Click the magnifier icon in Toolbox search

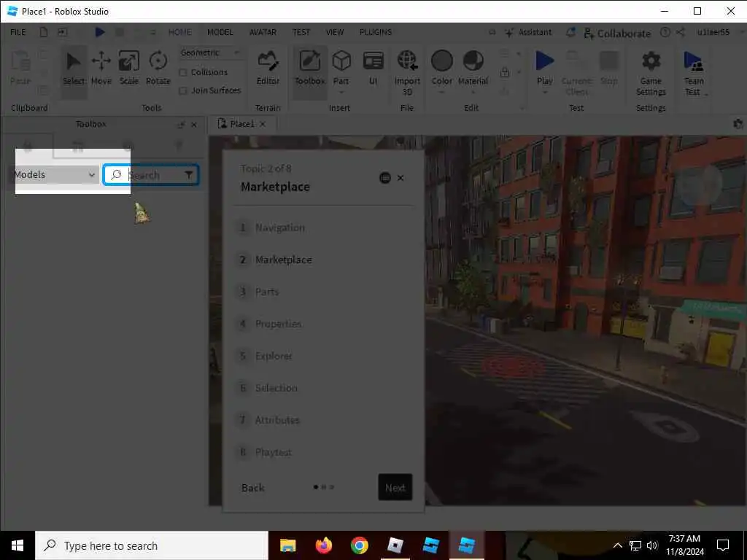pyautogui.click(x=116, y=175)
